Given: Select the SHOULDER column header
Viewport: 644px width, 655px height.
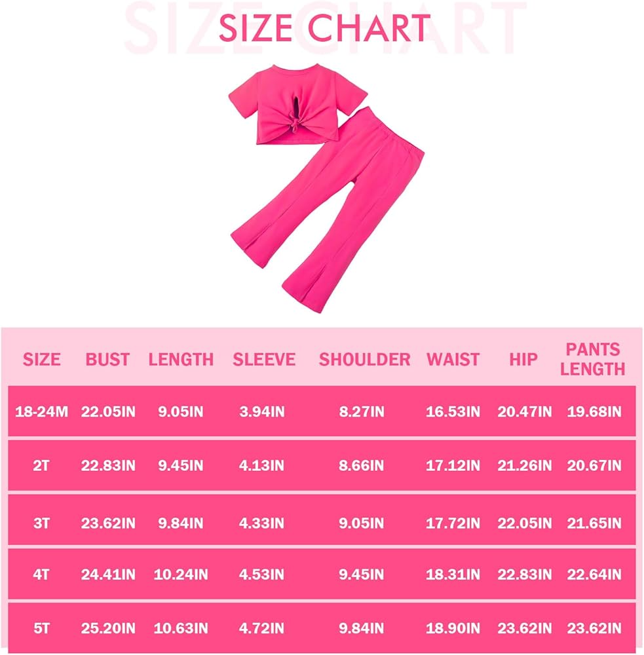Looking at the screenshot, I should click(364, 360).
